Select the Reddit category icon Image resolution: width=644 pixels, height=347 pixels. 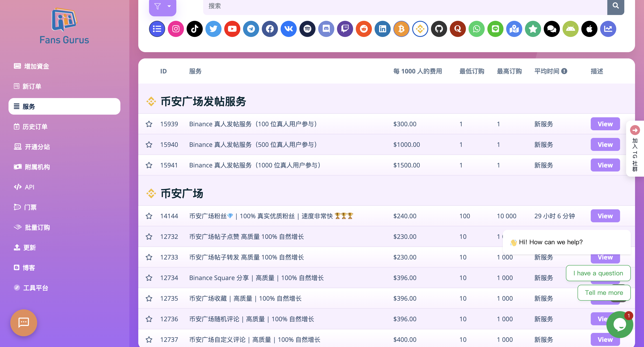click(364, 29)
